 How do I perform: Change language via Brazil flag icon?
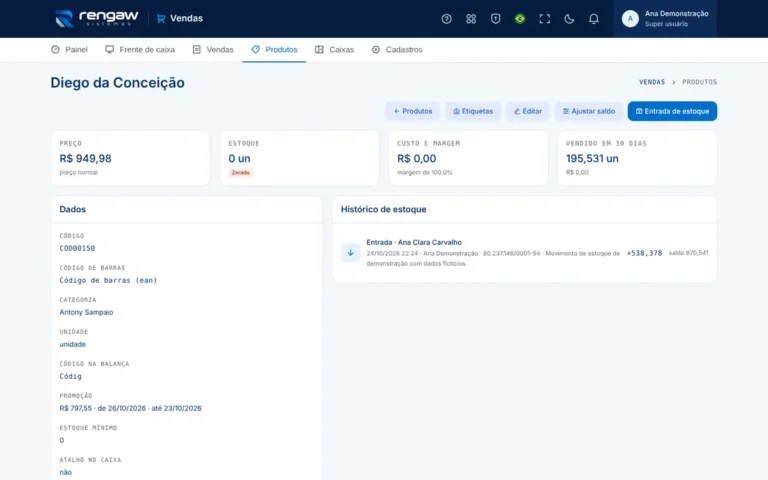tap(520, 19)
